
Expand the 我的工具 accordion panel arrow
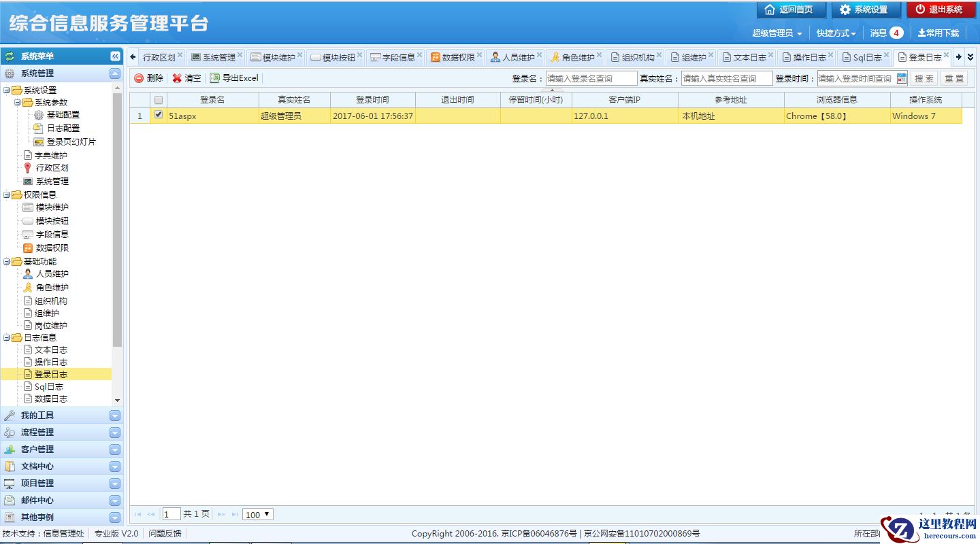pos(115,415)
